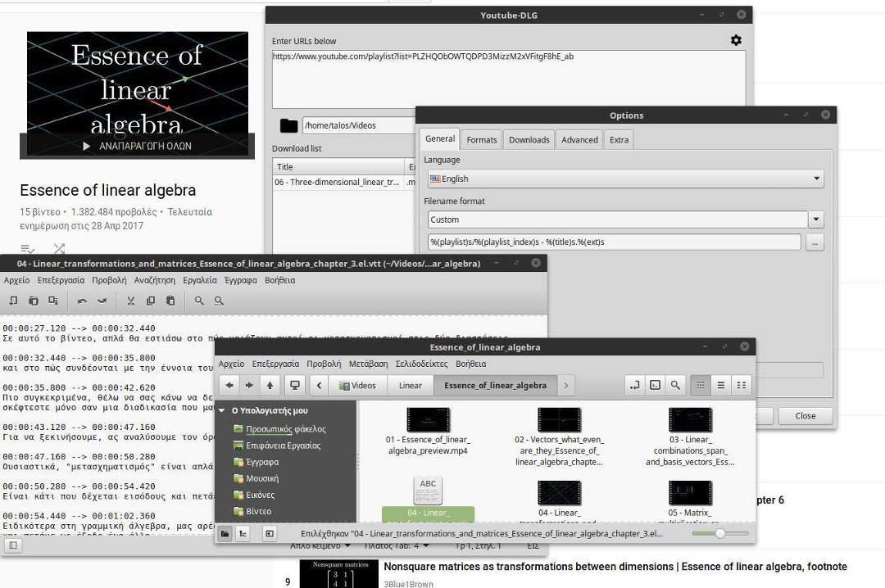This screenshot has height=588, width=885.
Task: Adjust the file manager zoom slider
Action: pos(719,533)
